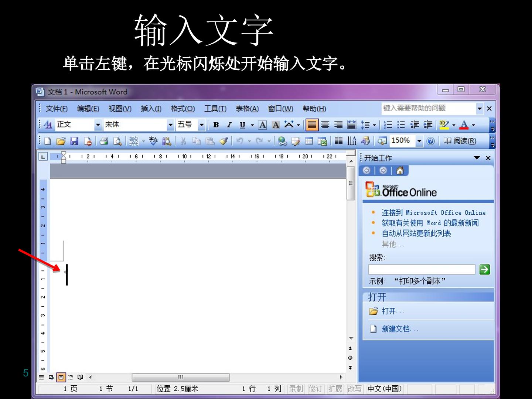Click the 搜索 search input field
Screen dimensions: 532x399
coord(422,269)
